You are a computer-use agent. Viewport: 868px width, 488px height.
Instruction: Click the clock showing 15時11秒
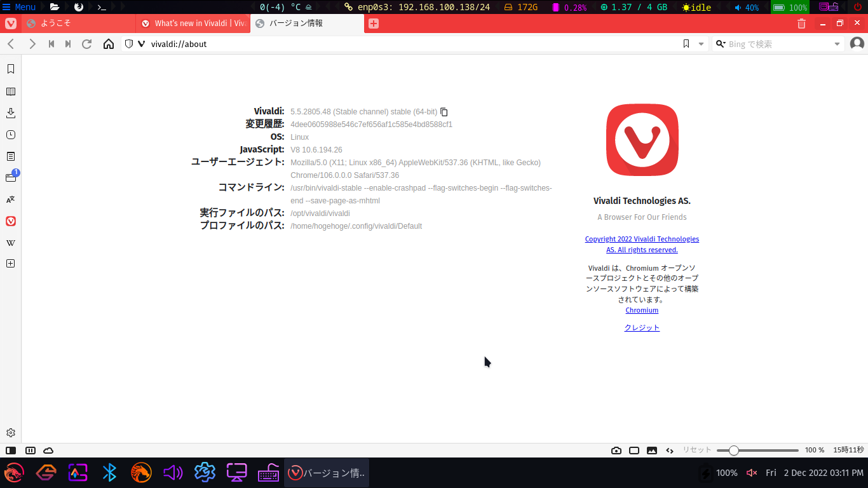pos(848,450)
